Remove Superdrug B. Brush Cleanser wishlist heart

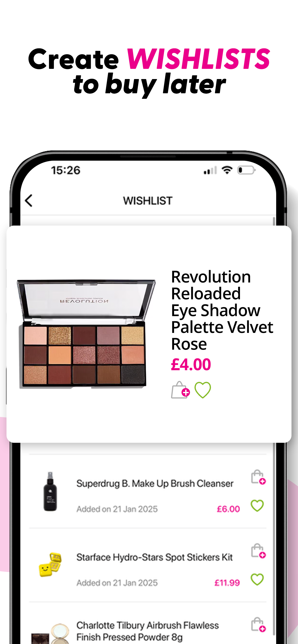coord(257,506)
